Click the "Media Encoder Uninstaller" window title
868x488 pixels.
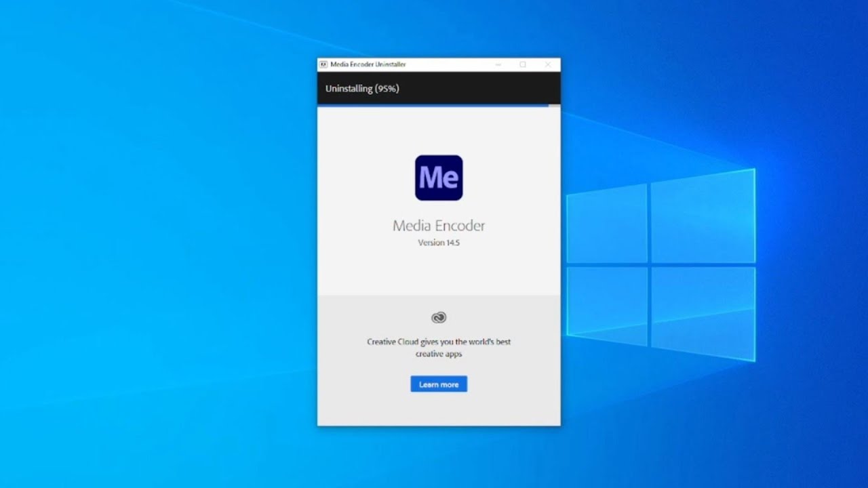[x=368, y=64]
